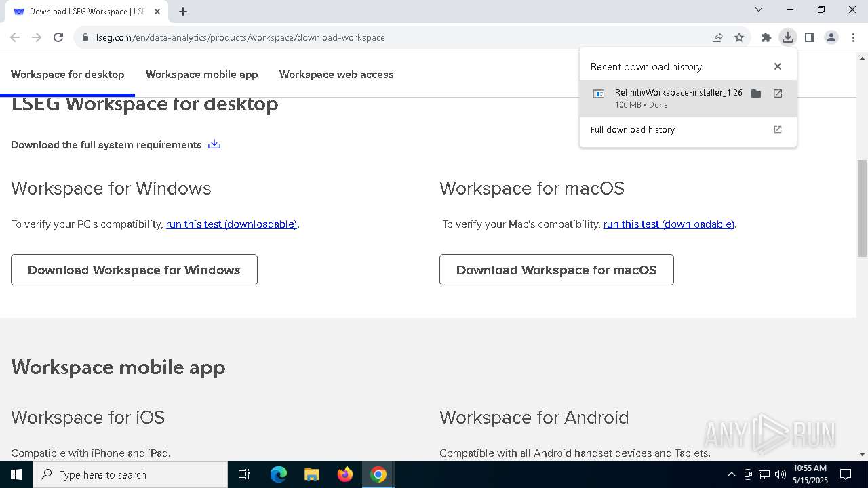Show hidden system tray icons
Image resolution: width=868 pixels, height=488 pixels.
tap(731, 474)
